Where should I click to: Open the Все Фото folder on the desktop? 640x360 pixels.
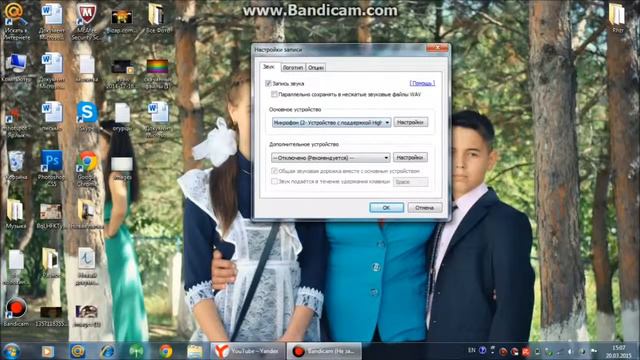157,18
